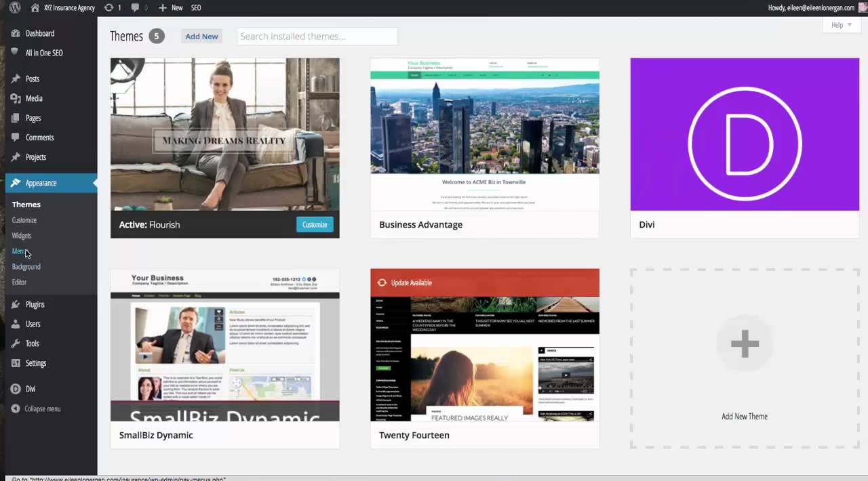
Task: Click the updates refresh icon in admin bar
Action: (x=108, y=7)
